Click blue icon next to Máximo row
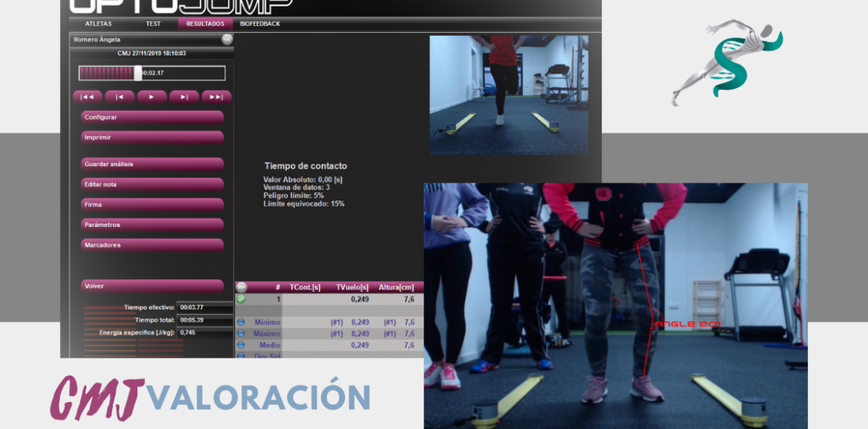This screenshot has height=429, width=868. click(x=241, y=334)
